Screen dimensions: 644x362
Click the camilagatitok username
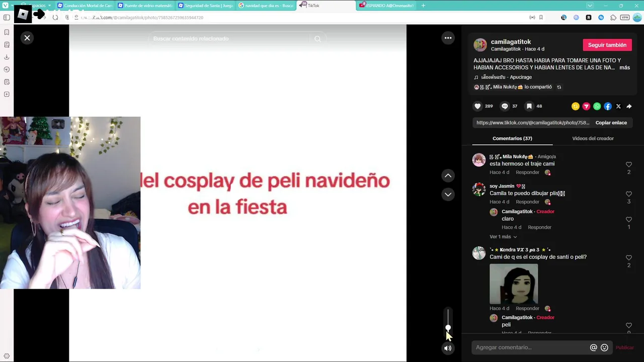511,42
